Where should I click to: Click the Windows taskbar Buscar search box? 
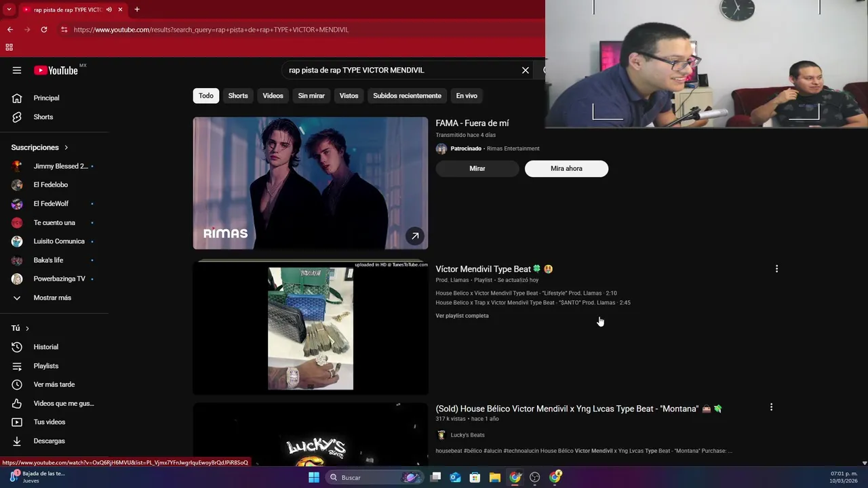374,477
